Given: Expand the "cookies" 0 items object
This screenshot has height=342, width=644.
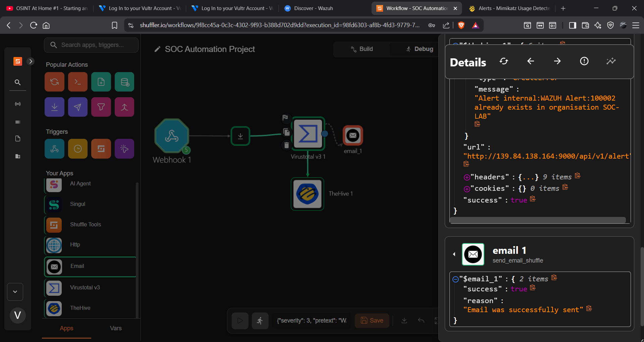Looking at the screenshot, I should click(467, 189).
